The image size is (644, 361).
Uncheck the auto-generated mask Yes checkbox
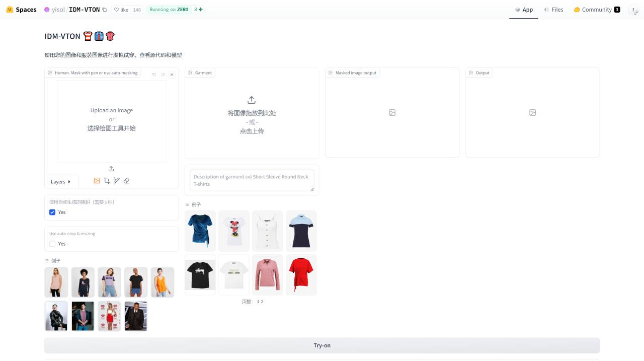[52, 212]
